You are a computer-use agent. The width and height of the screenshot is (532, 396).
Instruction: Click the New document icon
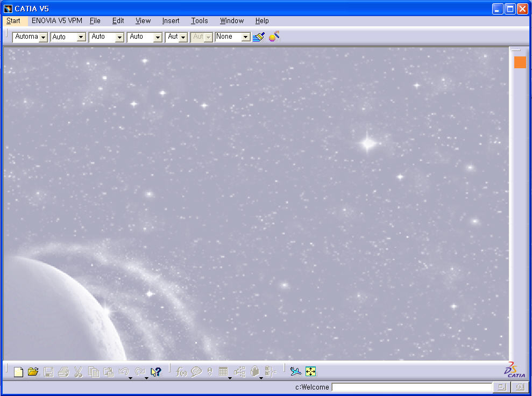click(18, 372)
